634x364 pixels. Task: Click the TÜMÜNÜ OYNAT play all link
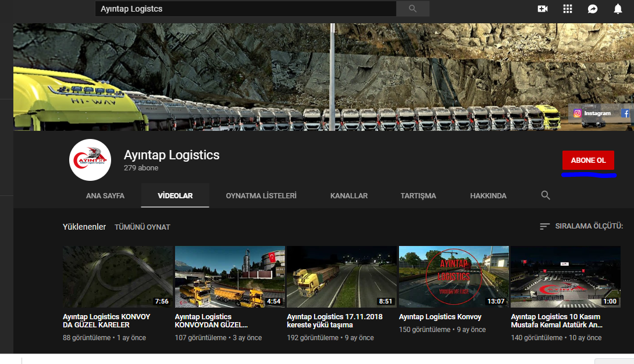[143, 227]
